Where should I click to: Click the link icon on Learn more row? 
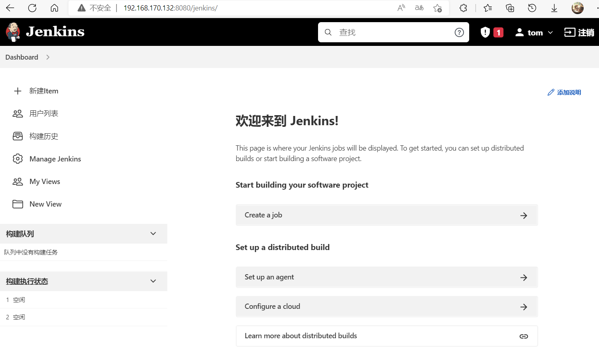point(524,336)
